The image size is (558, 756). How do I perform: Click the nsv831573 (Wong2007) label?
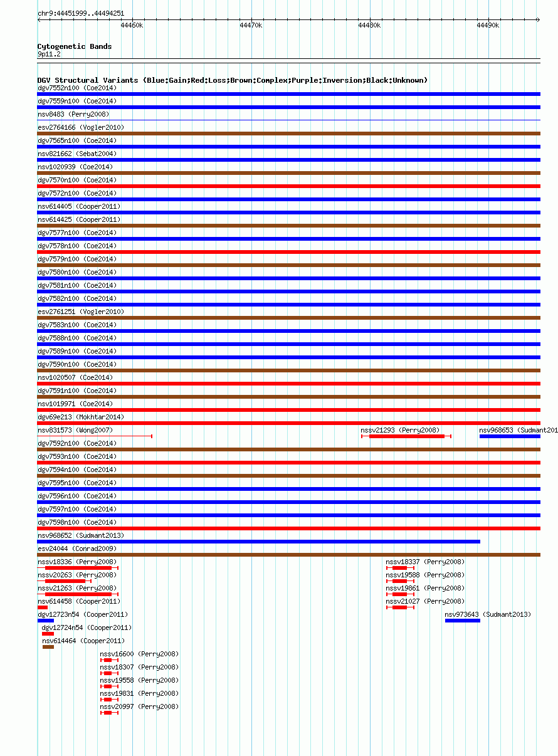75,430
